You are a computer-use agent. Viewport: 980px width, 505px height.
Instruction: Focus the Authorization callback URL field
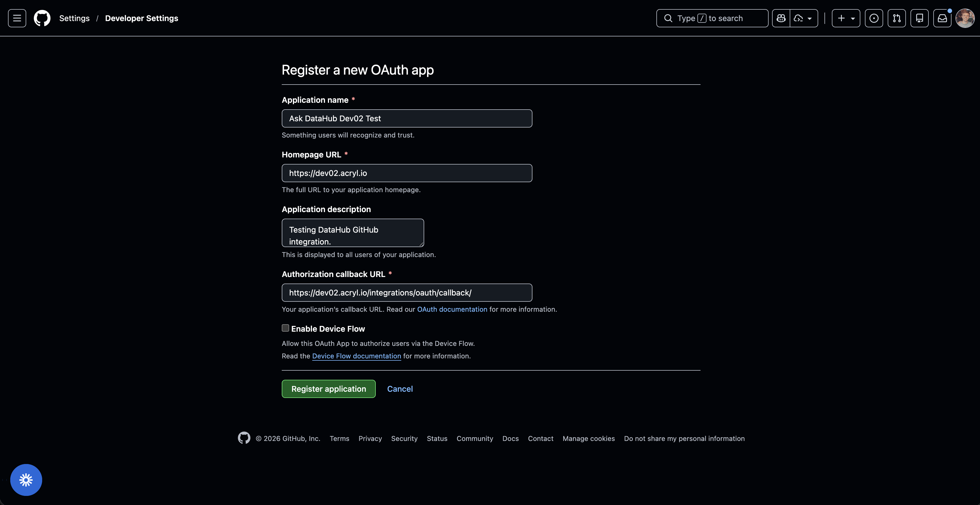[407, 293]
